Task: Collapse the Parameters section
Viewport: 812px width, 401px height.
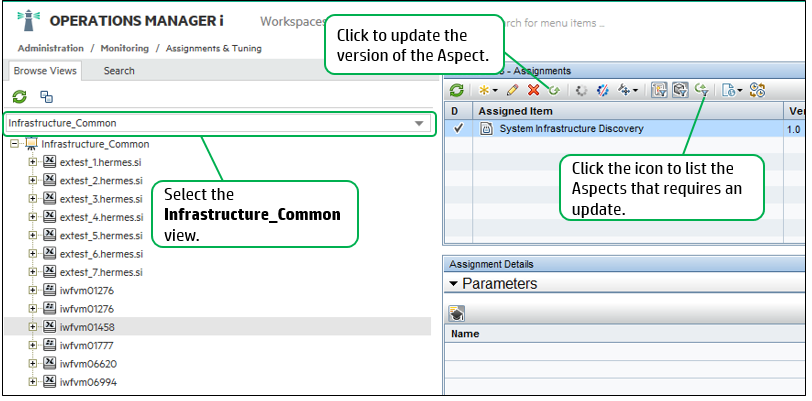Action: 454,284
